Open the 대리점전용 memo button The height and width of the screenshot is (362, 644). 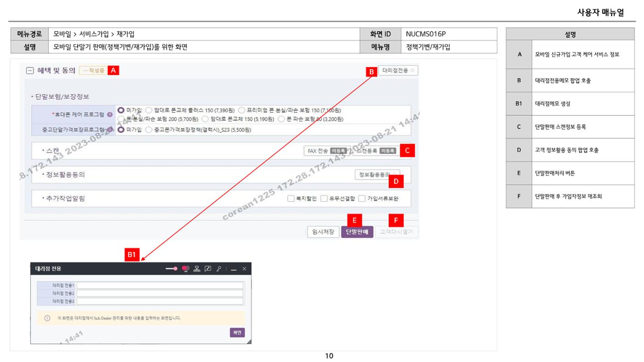point(398,71)
